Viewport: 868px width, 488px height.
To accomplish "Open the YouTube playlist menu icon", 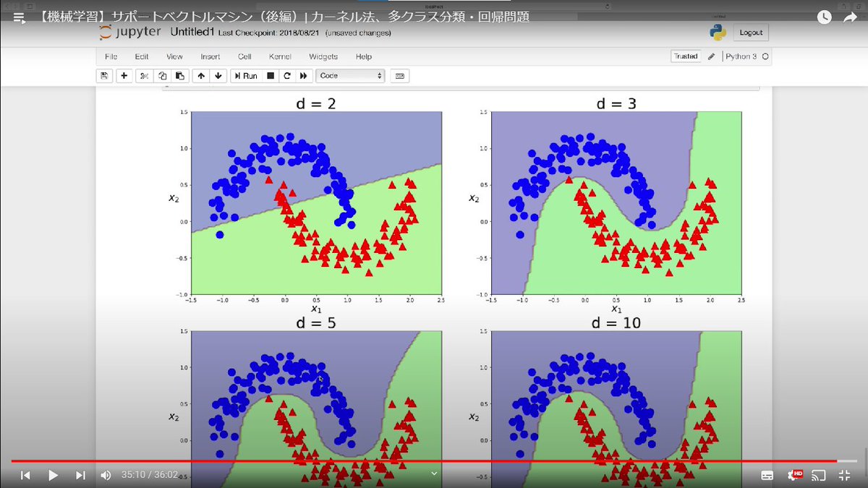I will (x=19, y=17).
